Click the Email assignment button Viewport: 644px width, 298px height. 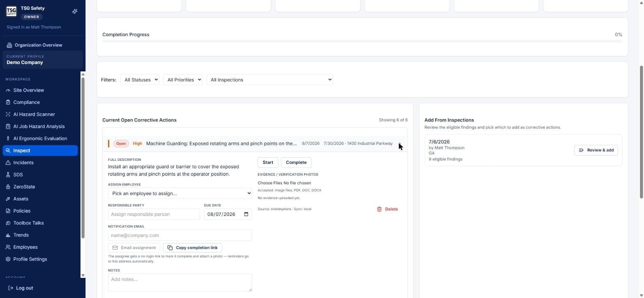pyautogui.click(x=134, y=248)
